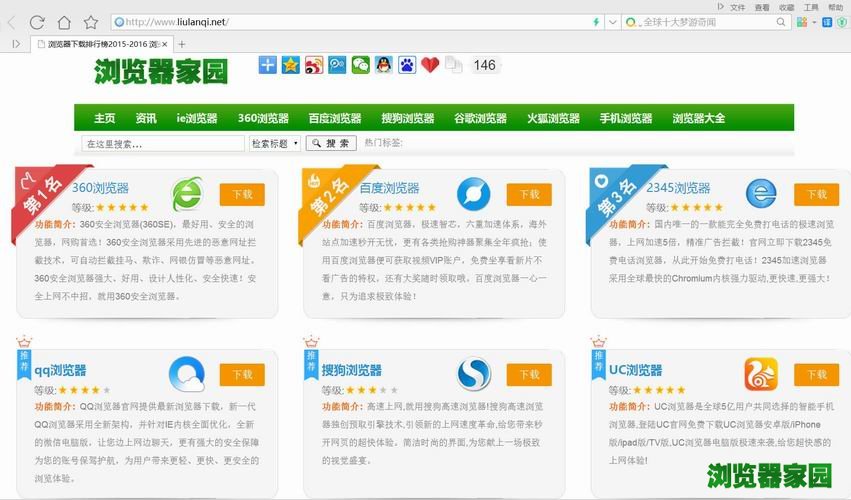Open the 2345浏览器 title link
This screenshot has height=500, width=851.
(x=678, y=188)
